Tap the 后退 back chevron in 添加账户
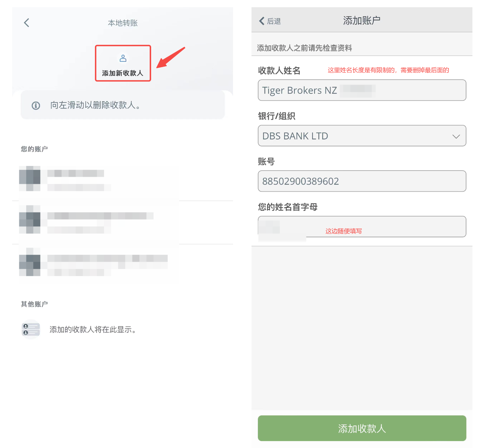 click(x=262, y=21)
